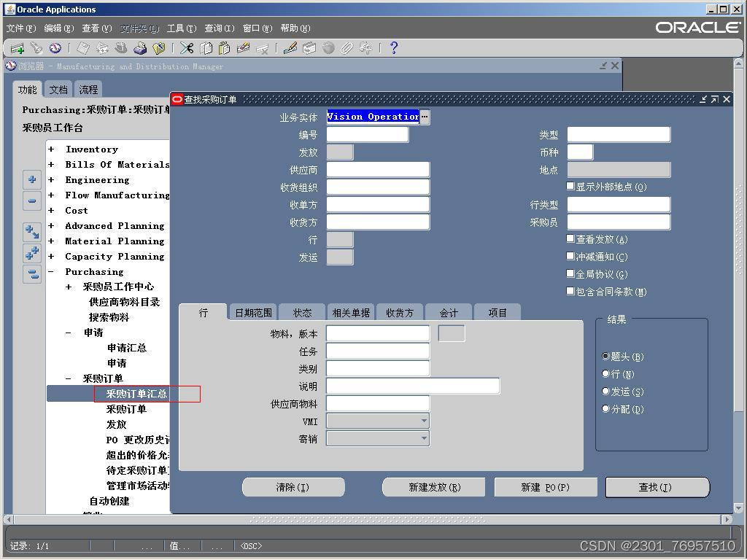Expand the 采购员工作中心 node
Image resolution: width=747 pixels, height=560 pixels.
[69, 287]
